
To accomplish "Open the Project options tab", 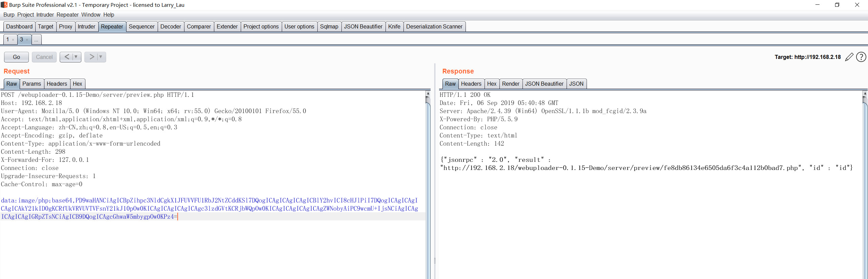I will pos(261,27).
